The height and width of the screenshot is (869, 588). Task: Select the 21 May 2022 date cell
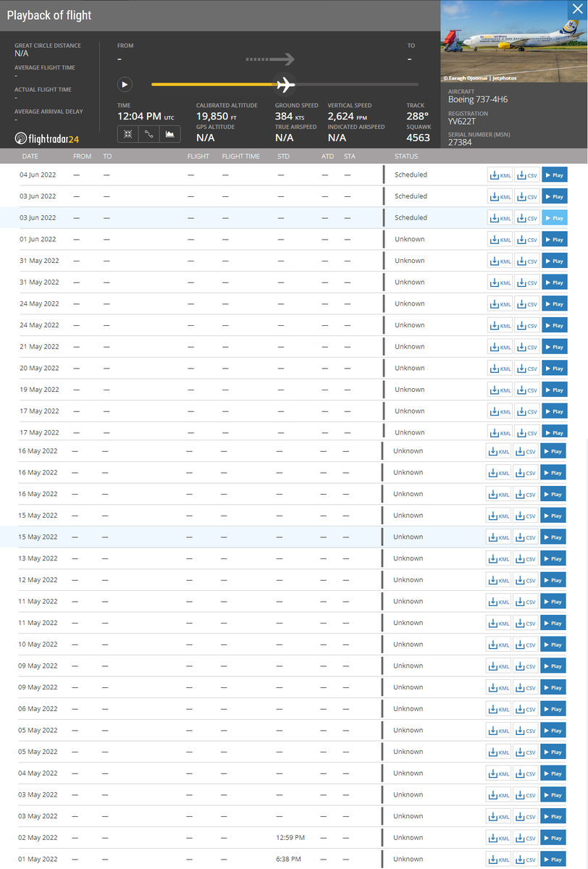click(39, 347)
